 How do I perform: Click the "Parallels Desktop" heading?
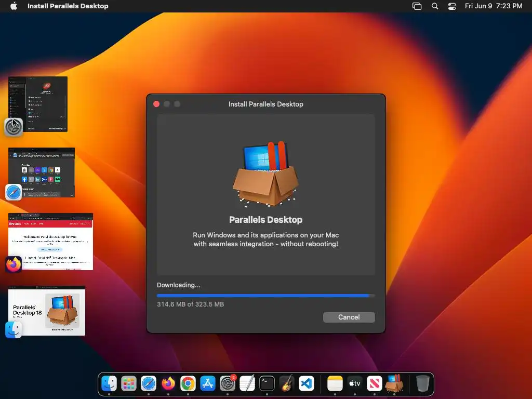point(265,220)
